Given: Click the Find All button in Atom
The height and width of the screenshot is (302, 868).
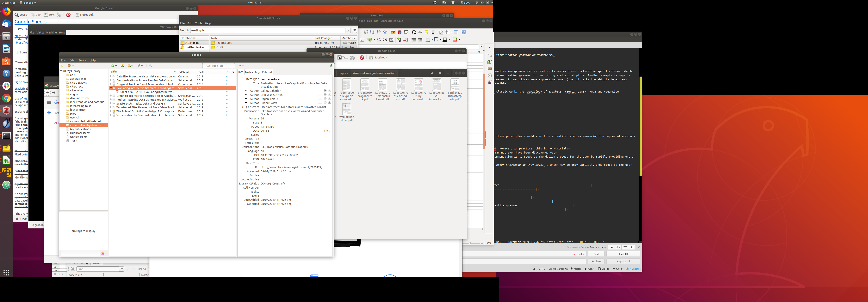Looking at the screenshot, I should coord(623,254).
